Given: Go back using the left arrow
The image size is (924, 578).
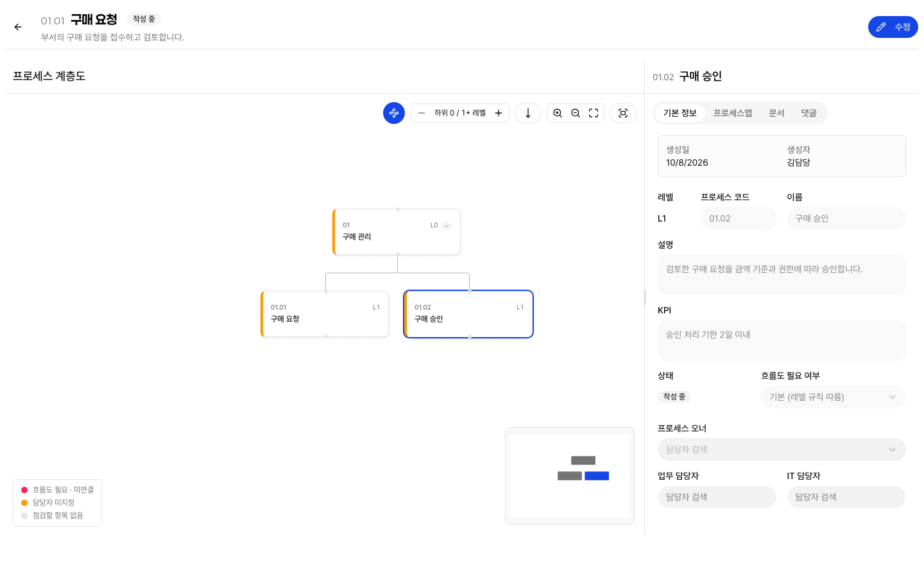Looking at the screenshot, I should click(18, 27).
